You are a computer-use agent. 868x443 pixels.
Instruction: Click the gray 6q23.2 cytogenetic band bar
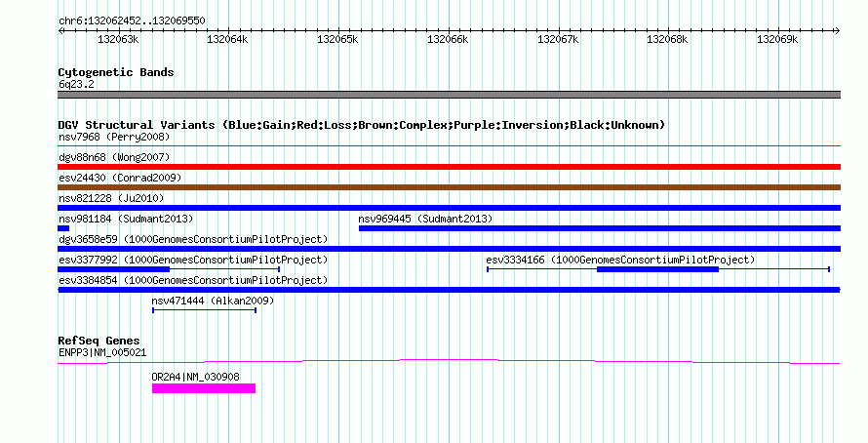pyautogui.click(x=449, y=95)
